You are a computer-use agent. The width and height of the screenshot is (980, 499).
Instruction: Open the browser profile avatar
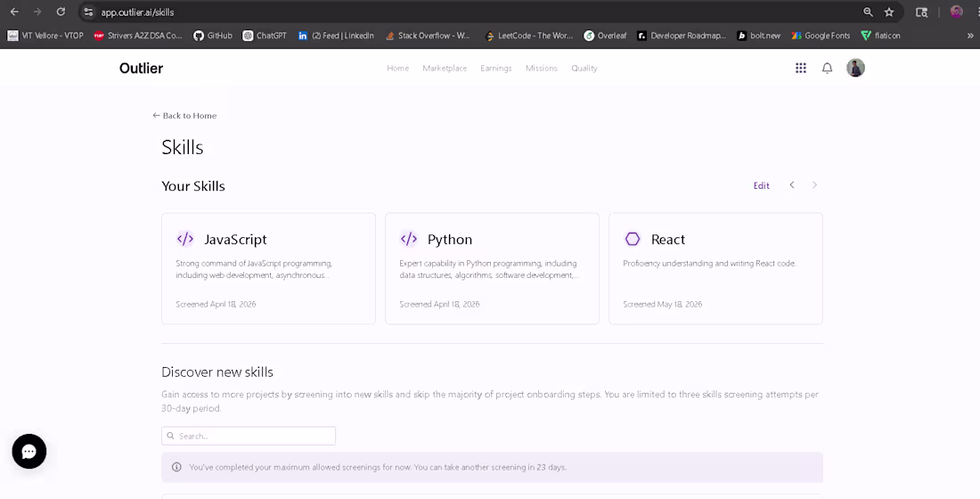click(956, 12)
